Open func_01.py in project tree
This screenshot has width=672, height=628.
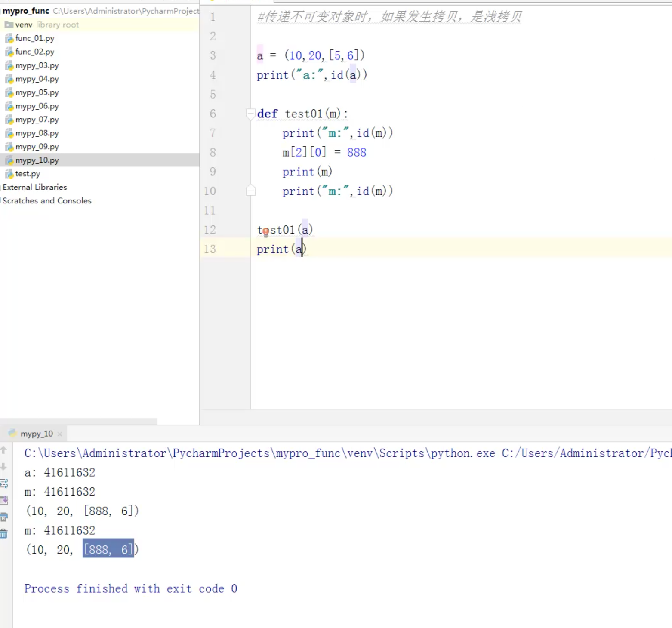(34, 38)
